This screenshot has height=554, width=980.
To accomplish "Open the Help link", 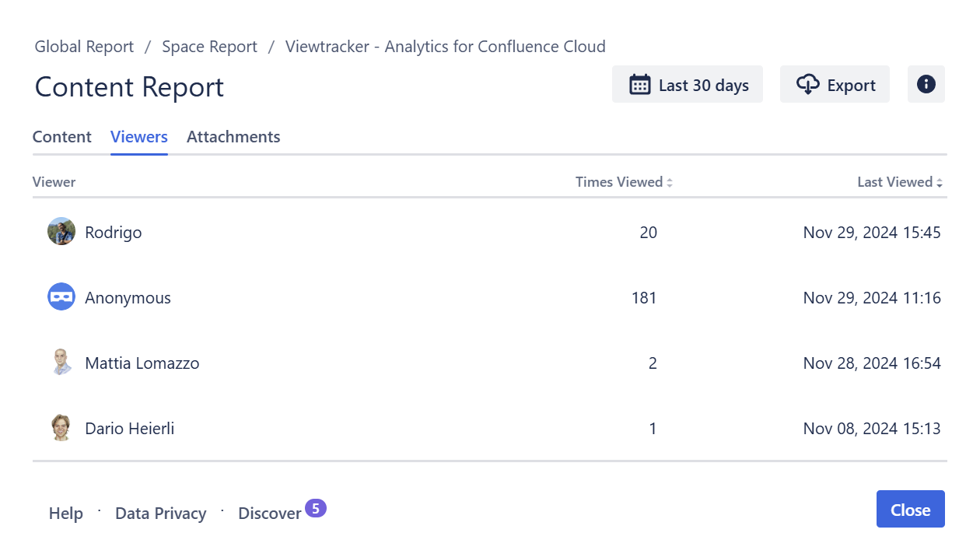I will point(66,514).
